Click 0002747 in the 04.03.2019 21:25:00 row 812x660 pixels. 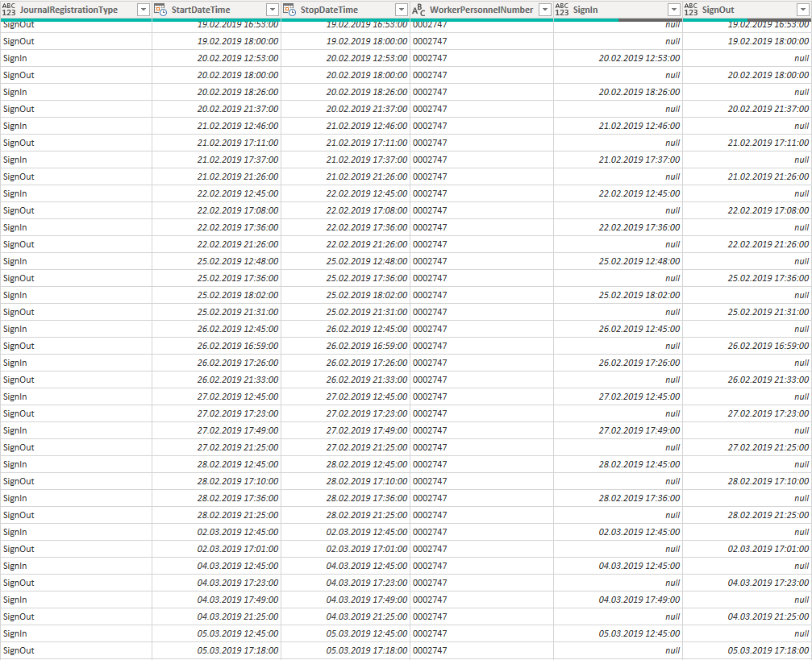pyautogui.click(x=430, y=616)
